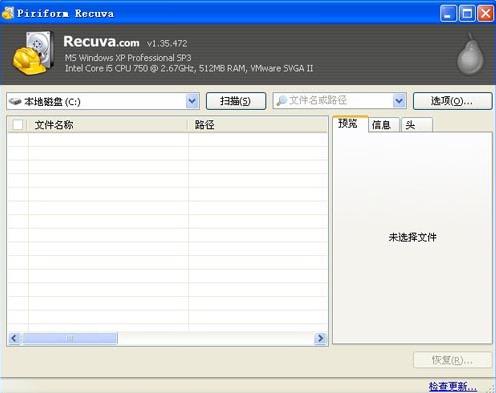Click the 恢复(R)... recover button

click(452, 360)
